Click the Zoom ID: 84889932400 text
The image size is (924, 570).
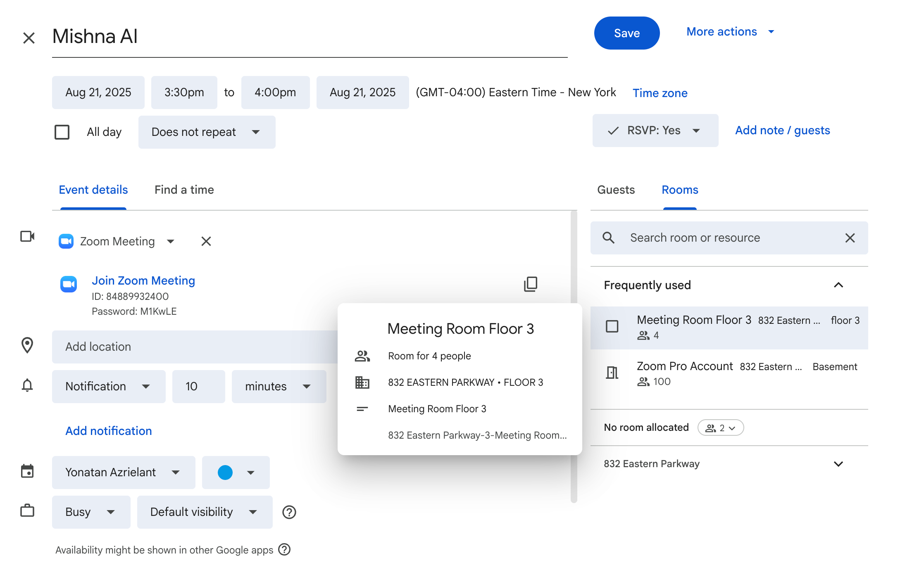pyautogui.click(x=130, y=297)
